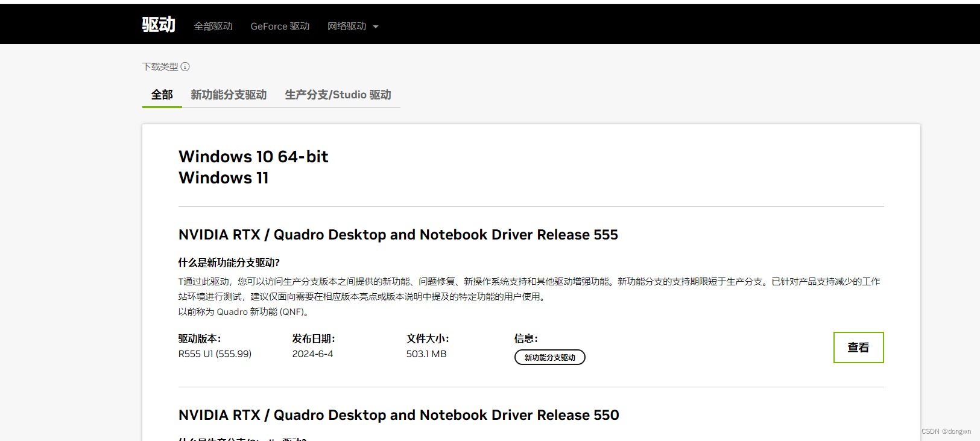This screenshot has width=980, height=441.
Task: Click the 以前称为 Quadro 新功能 (QNF) line
Action: 244,312
